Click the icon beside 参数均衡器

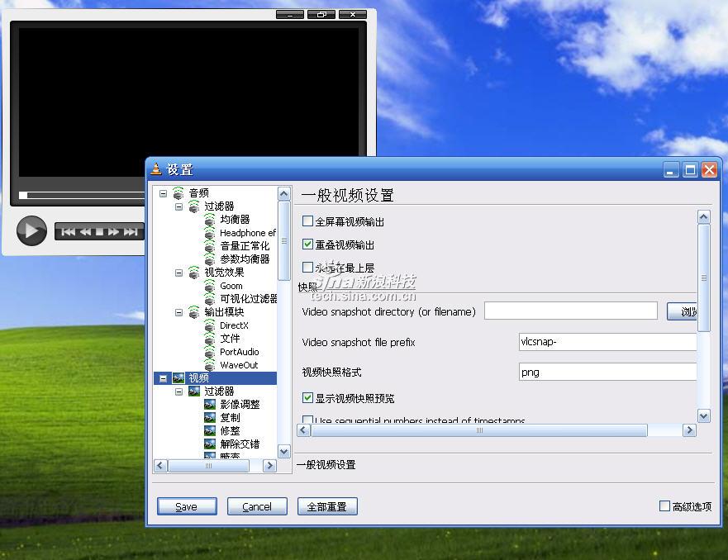click(x=210, y=259)
